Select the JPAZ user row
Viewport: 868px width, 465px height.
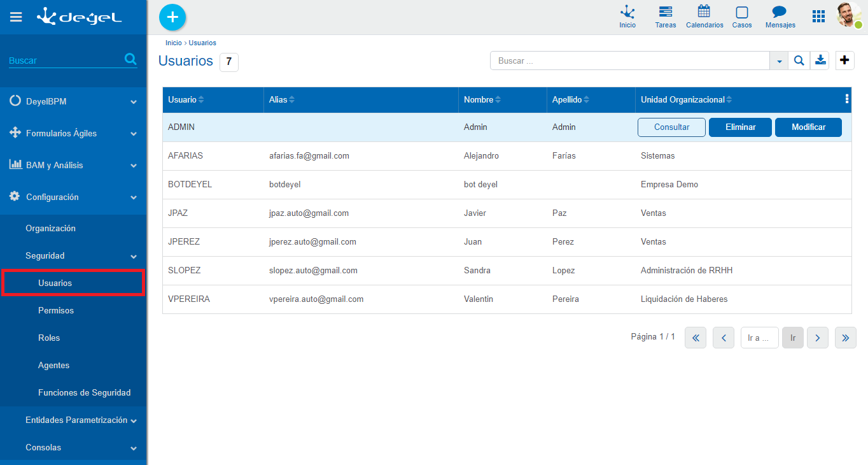tap(507, 213)
